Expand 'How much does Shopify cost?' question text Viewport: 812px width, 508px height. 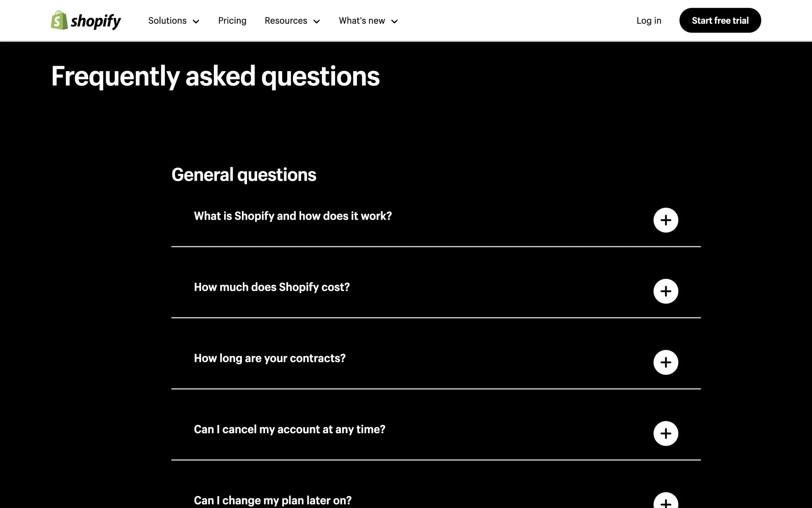272,287
